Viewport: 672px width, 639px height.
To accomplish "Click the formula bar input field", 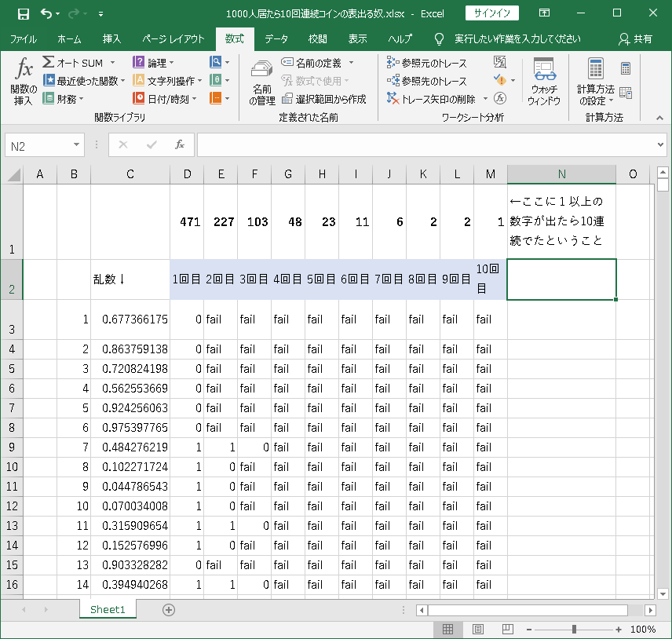I will 424,145.
